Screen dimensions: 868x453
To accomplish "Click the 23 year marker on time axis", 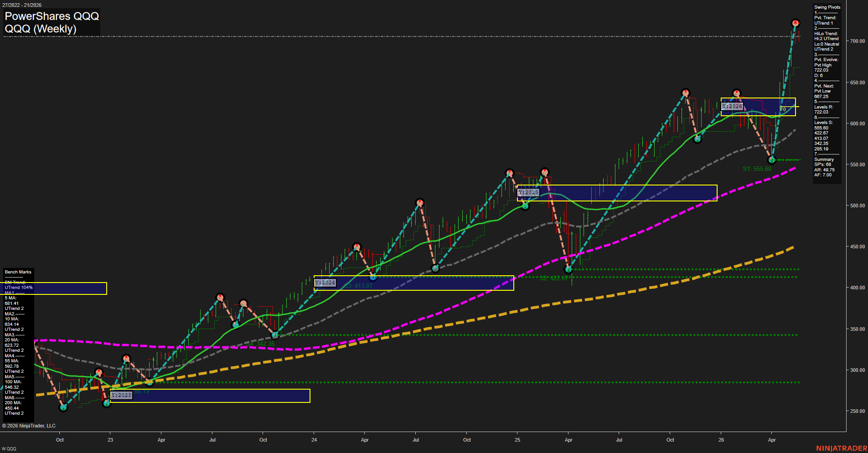I will pos(110,440).
